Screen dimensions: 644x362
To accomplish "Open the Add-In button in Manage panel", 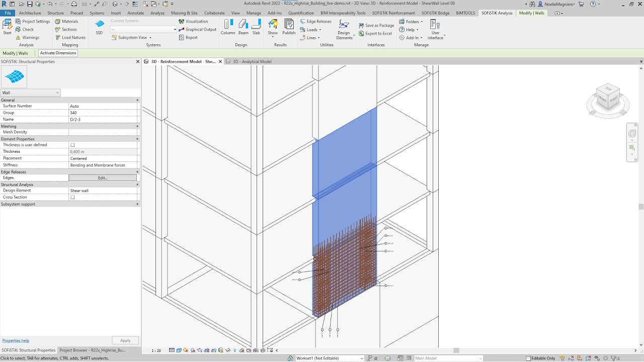I will (x=411, y=38).
